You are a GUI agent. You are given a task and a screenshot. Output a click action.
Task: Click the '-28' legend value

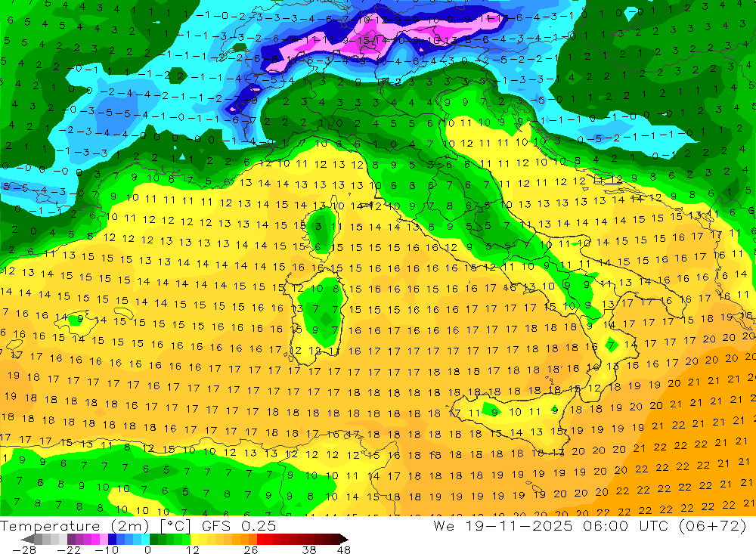coord(23,550)
